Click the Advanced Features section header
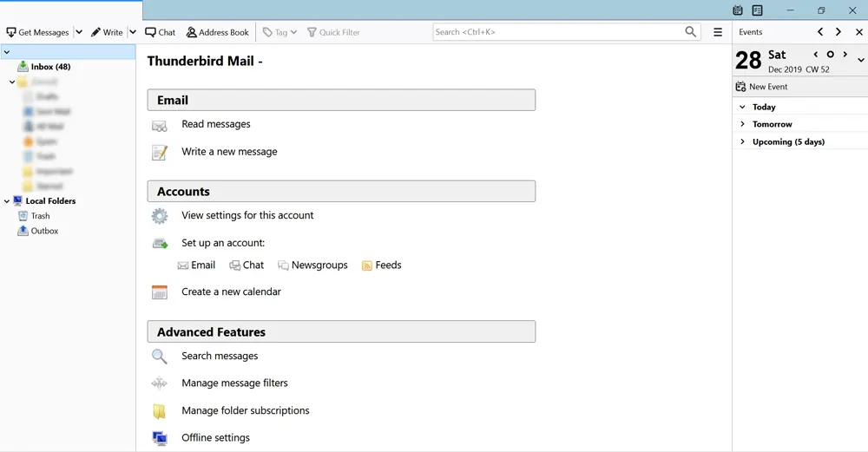Viewport: 868px width, 452px height. point(341,331)
